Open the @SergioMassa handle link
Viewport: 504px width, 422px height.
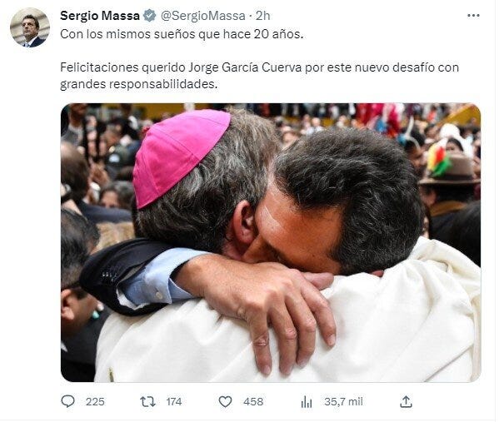point(202,16)
